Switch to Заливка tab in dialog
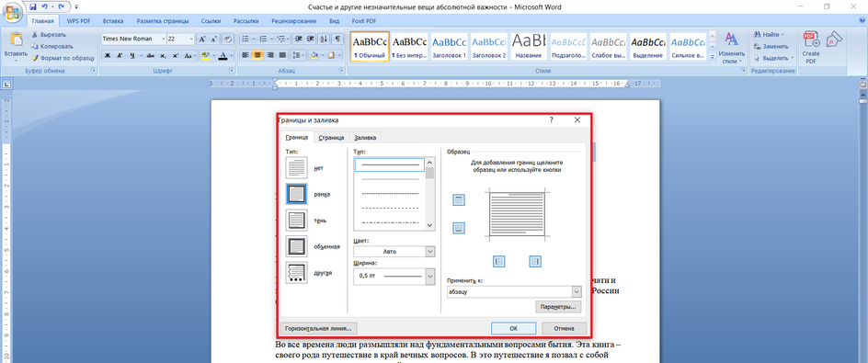 365,138
